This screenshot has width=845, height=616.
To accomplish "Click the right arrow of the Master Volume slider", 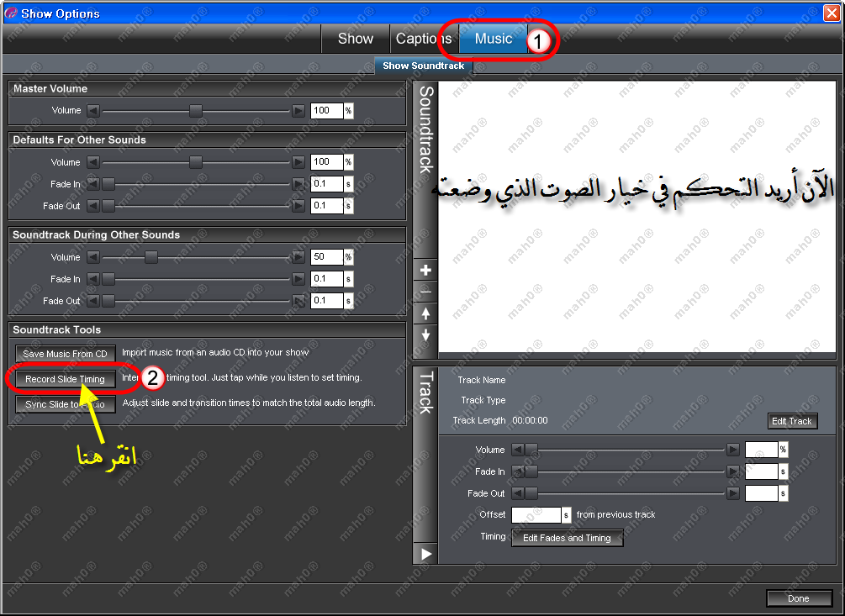I will [298, 111].
